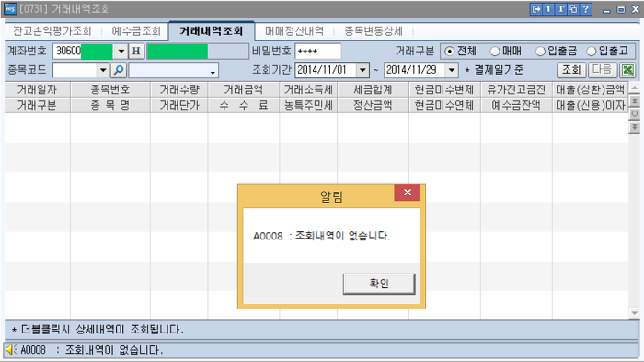Click the magnifier stock search icon
This screenshot has width=644, height=362.
[x=119, y=70]
